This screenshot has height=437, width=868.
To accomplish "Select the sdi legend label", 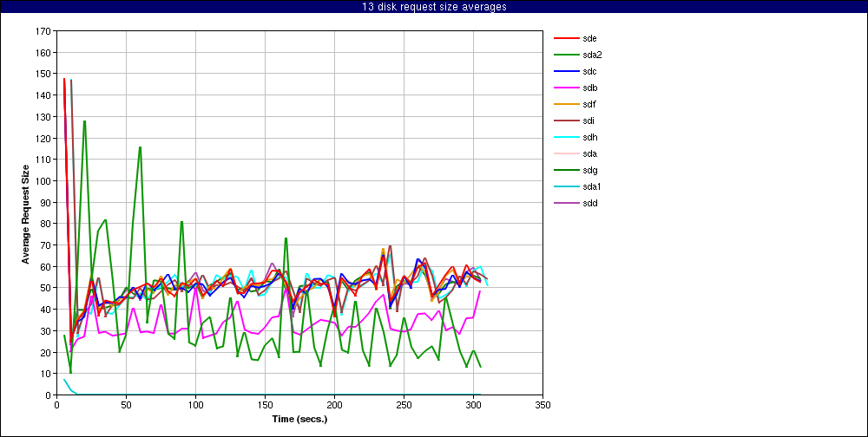I will click(x=589, y=121).
